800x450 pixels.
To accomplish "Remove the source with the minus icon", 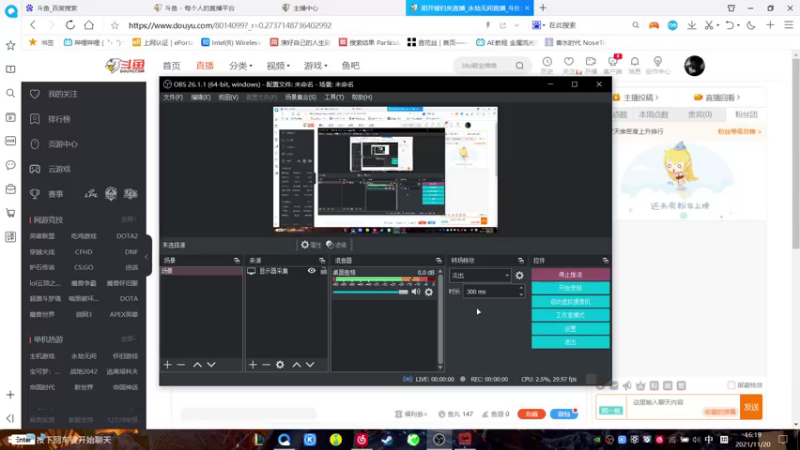I will pos(266,365).
